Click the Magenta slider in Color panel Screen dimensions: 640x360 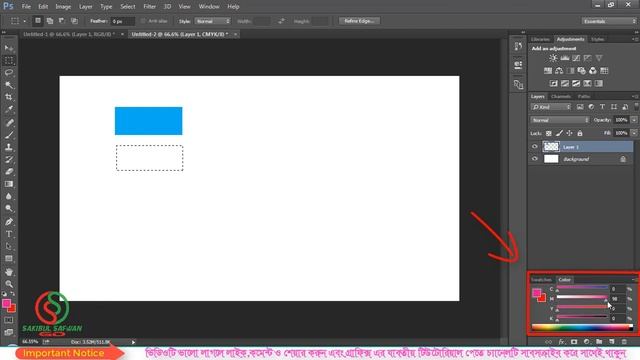(x=582, y=298)
